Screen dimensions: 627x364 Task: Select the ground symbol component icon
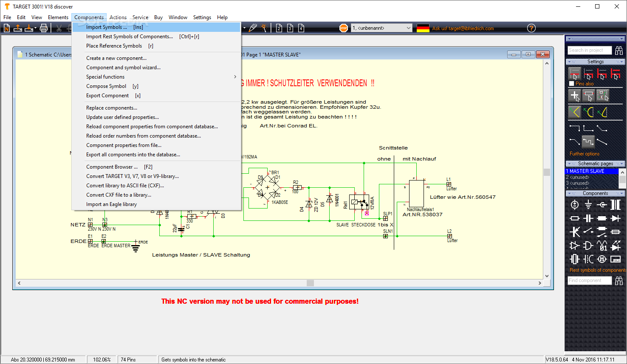(x=588, y=205)
